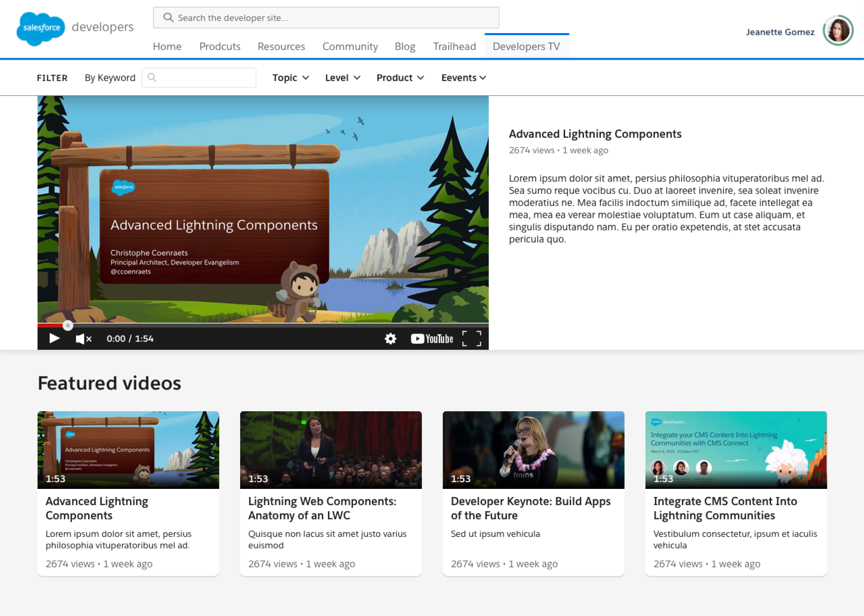
Task: Click Integrate CMS Content Into Lightning Communities title
Action: (725, 508)
